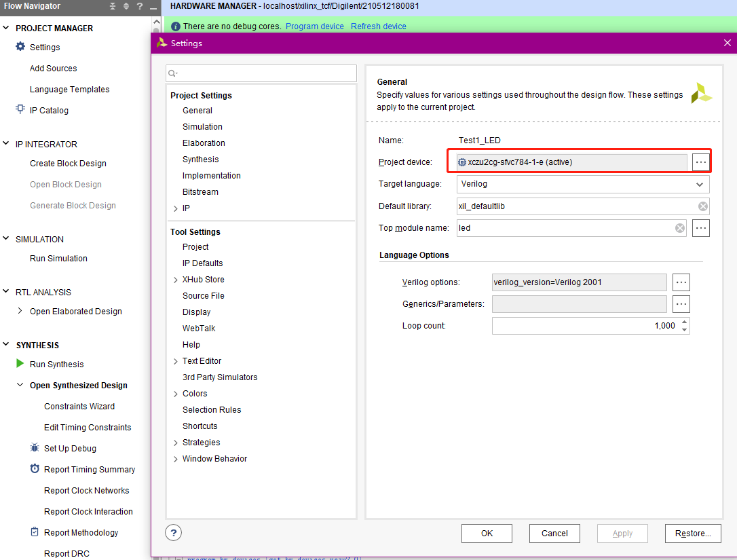Collapse the PROJECT MANAGER section

(6, 28)
